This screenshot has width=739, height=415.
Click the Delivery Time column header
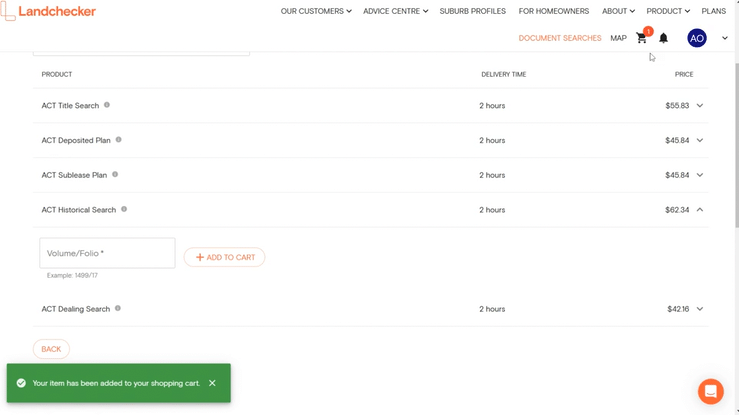point(503,74)
